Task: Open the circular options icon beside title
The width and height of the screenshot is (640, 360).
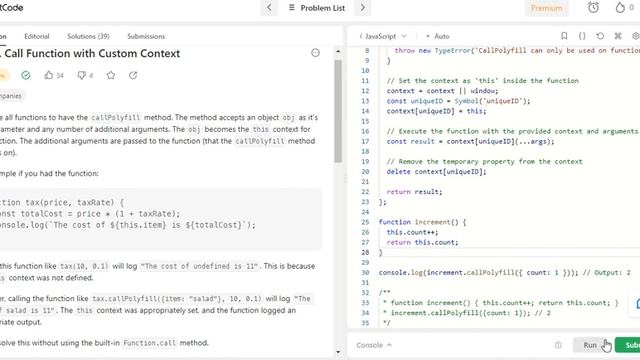Action: [315, 53]
